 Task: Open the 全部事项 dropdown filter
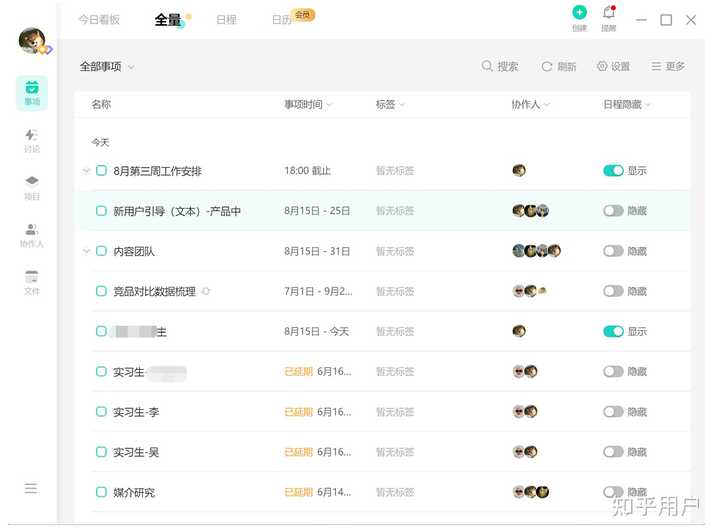tap(107, 67)
